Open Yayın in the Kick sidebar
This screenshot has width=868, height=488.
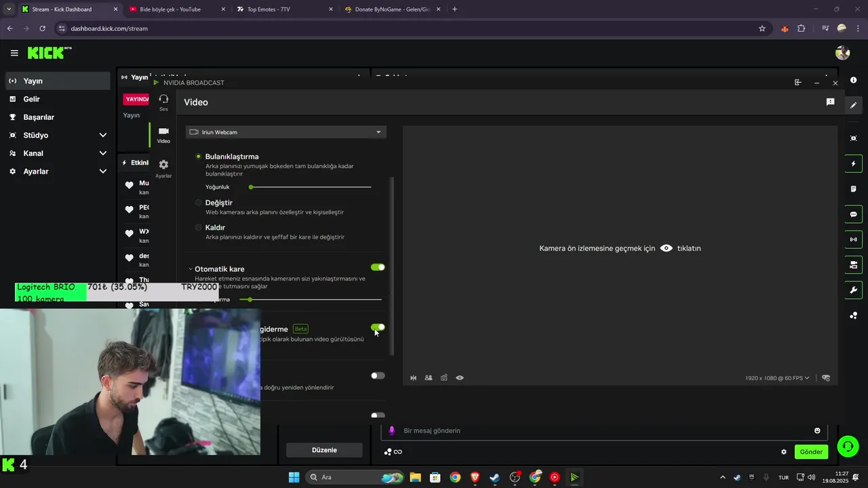(57, 81)
